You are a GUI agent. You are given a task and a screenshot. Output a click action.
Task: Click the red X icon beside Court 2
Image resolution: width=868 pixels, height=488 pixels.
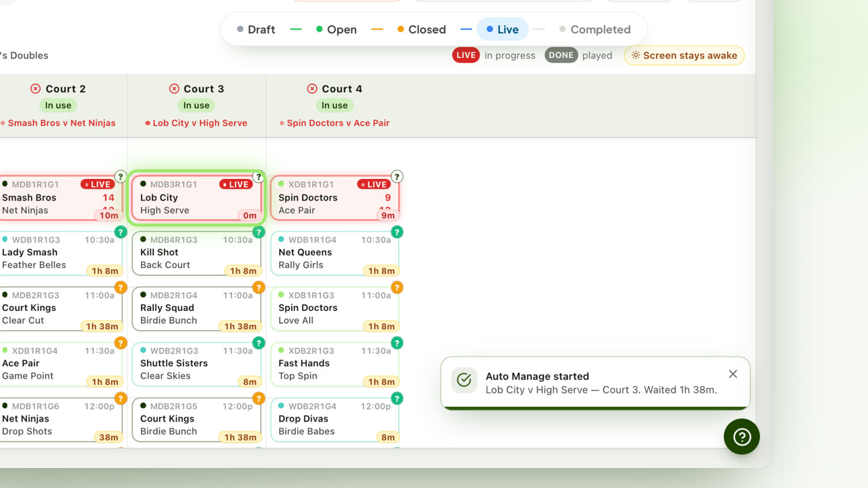tap(36, 89)
